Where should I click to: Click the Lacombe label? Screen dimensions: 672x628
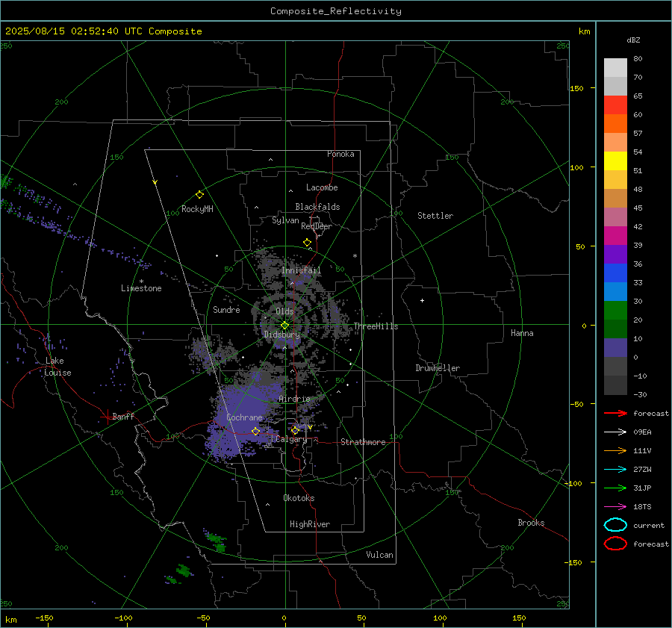[322, 187]
